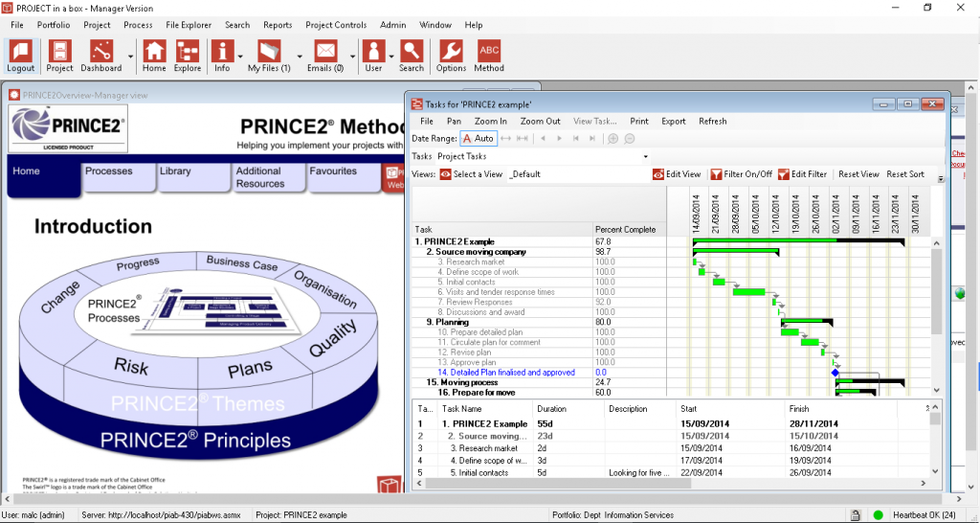Image resolution: width=980 pixels, height=523 pixels.
Task: Open the Process menu
Action: point(138,25)
